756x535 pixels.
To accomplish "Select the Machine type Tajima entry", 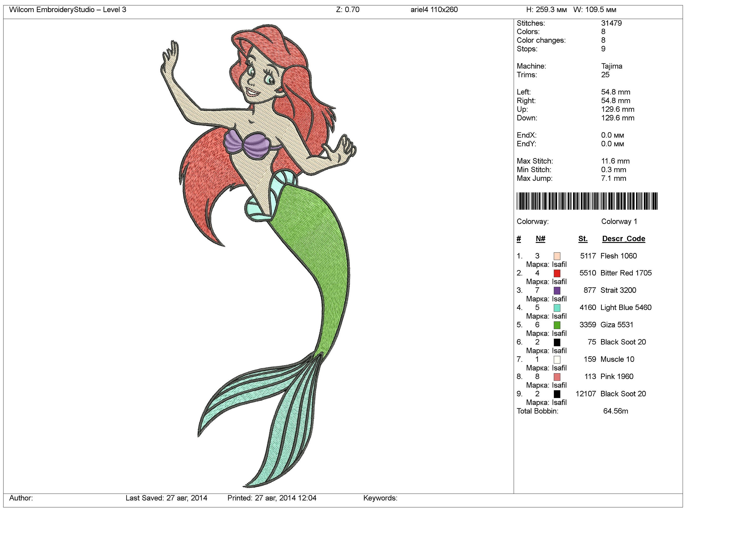I will 611,66.
